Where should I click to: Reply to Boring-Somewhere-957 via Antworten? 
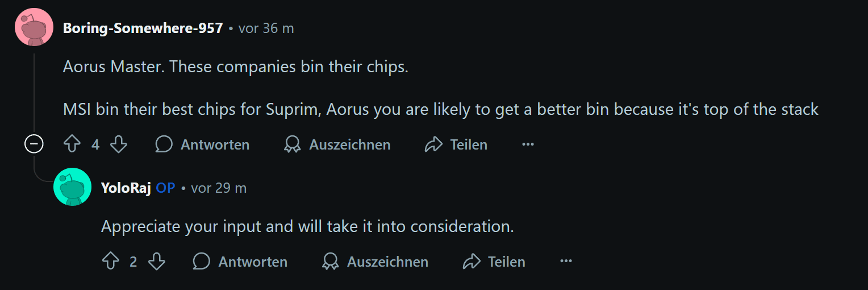[x=203, y=145]
